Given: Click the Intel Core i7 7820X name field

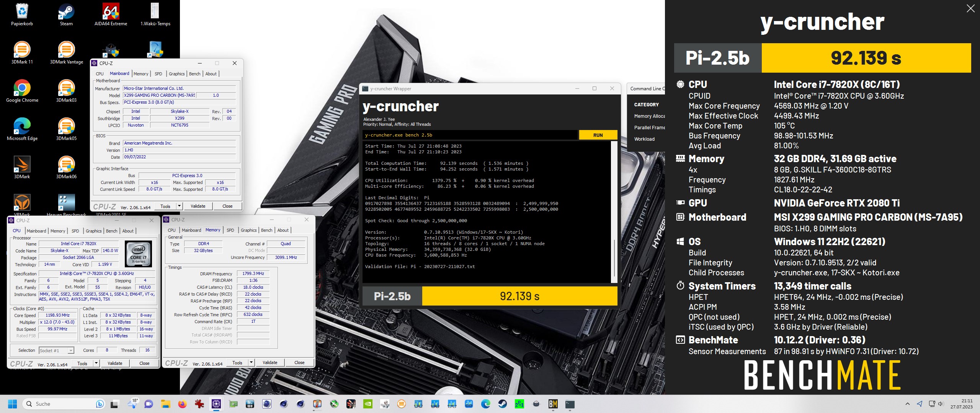Looking at the screenshot, I should coord(78,244).
